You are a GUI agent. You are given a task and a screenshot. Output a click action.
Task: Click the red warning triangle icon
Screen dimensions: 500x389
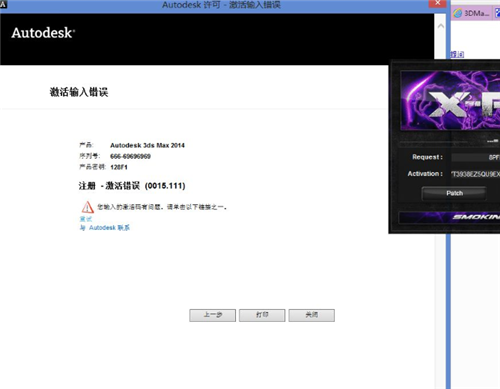pyautogui.click(x=87, y=207)
